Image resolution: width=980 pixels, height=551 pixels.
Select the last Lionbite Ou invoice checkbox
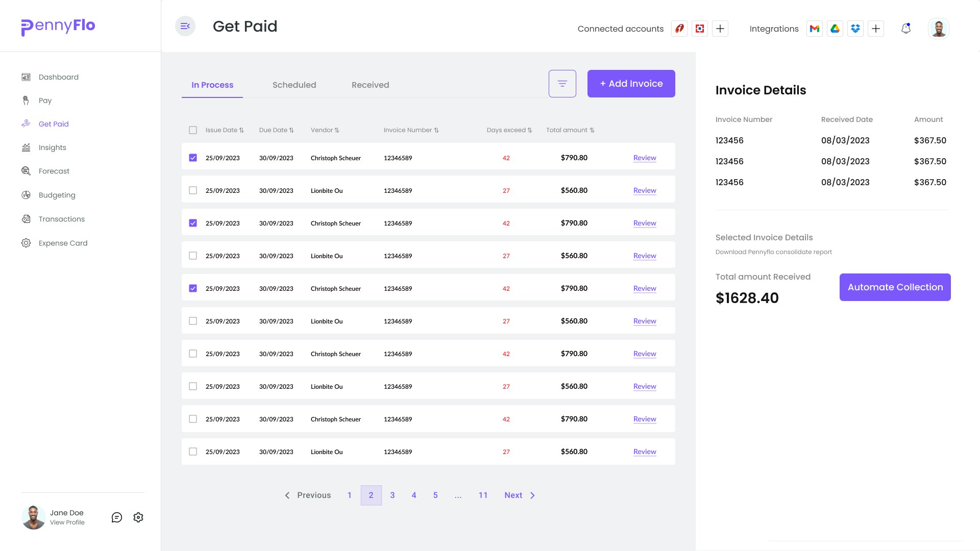(x=193, y=452)
